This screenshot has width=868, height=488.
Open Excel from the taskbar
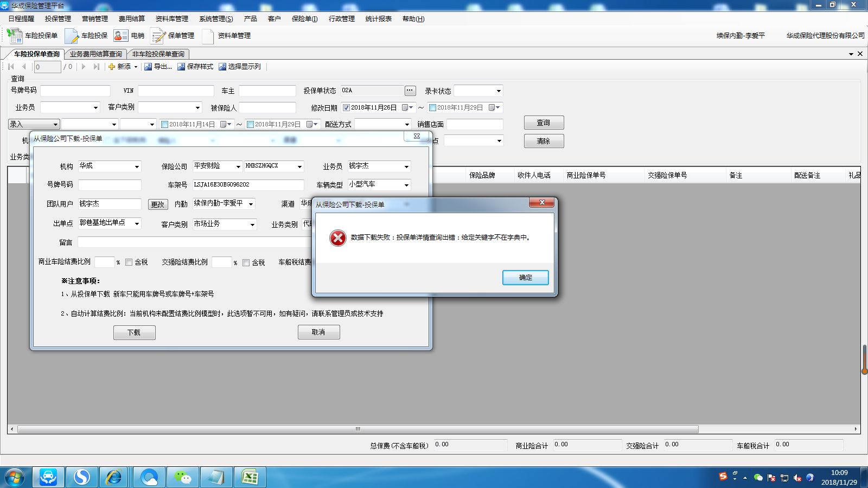coord(250,477)
